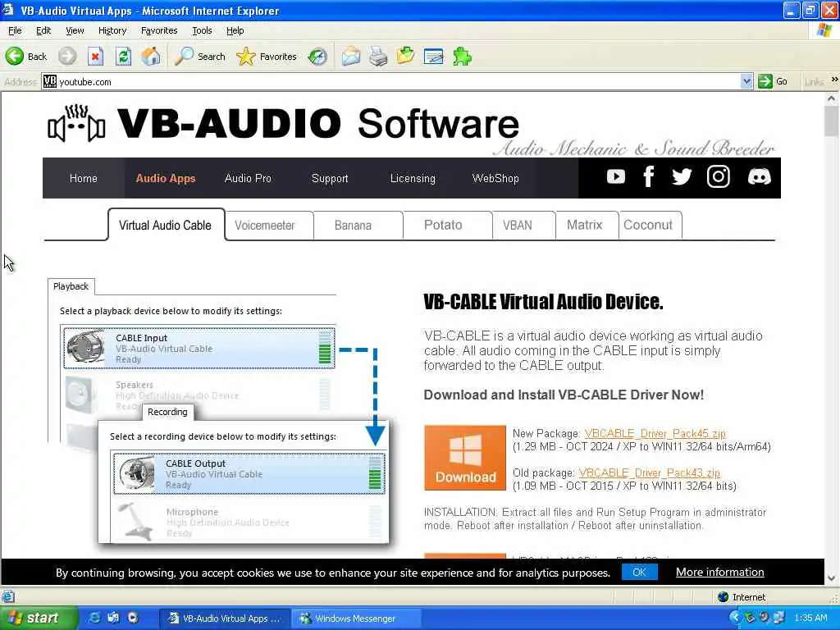Screen dimensions: 840x630
Task: Open VB-Audio Instagram icon
Action: 718,177
